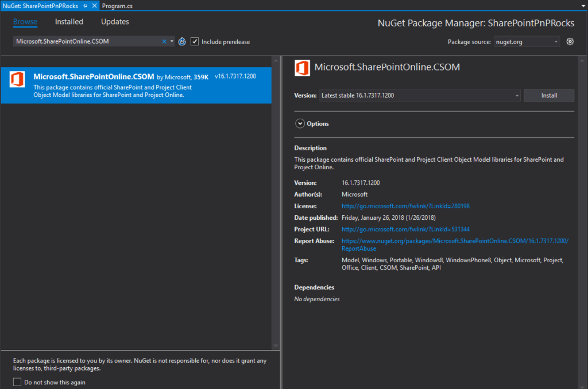The width and height of the screenshot is (588, 389).
Task: Click Tags value Model, Windows, Portable
Action: pos(452,264)
